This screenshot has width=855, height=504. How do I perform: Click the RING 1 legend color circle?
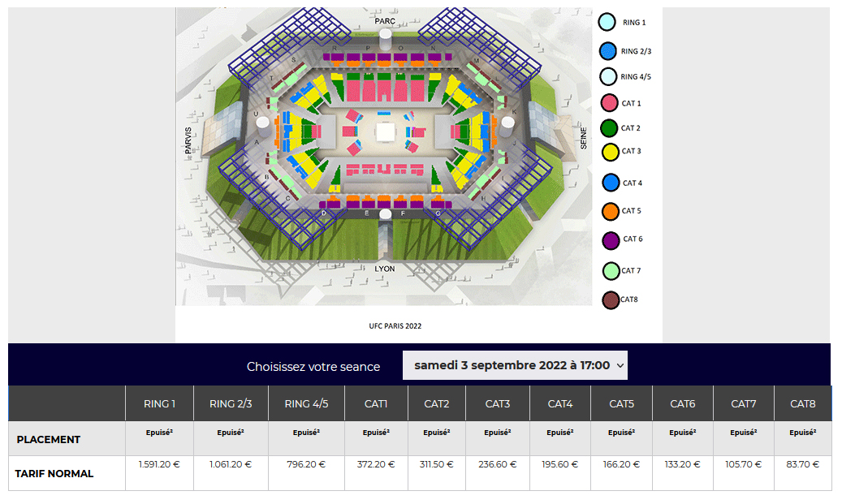[607, 22]
